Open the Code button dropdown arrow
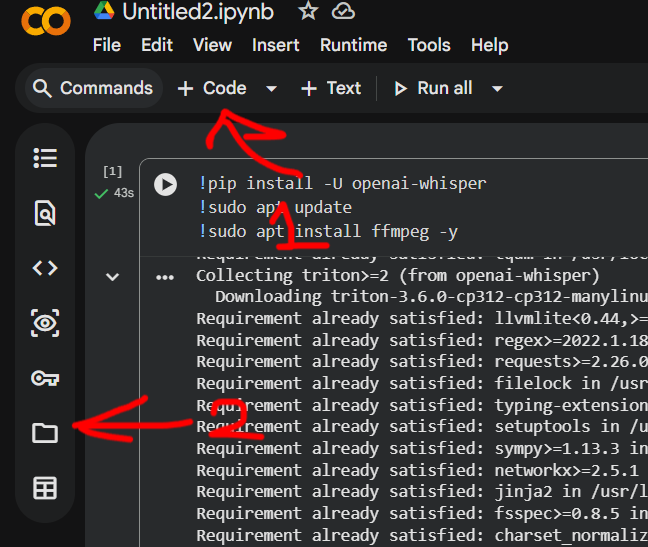The height and width of the screenshot is (547, 648). coord(272,88)
